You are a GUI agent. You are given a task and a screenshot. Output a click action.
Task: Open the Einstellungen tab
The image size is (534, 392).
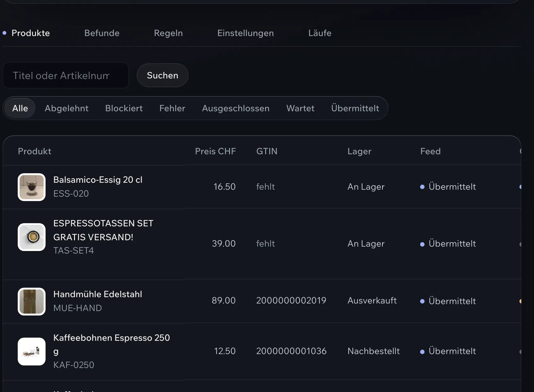pyautogui.click(x=245, y=33)
